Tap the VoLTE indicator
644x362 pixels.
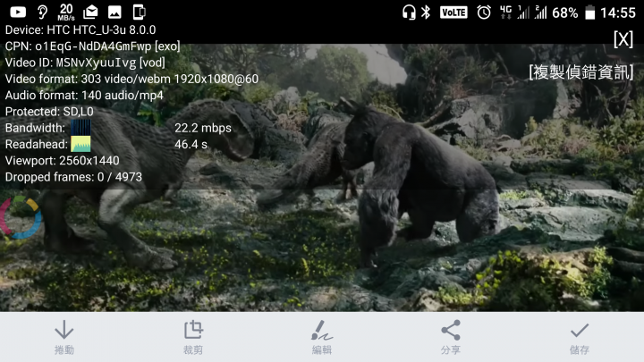coord(453,13)
